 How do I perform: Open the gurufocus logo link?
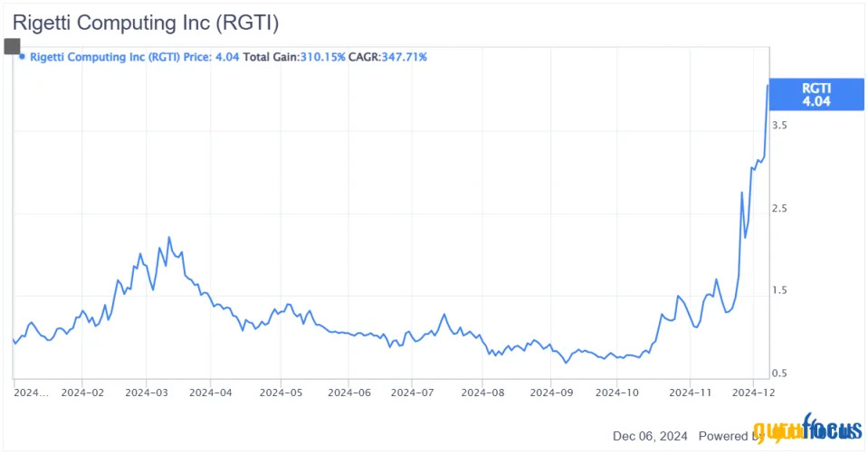[x=807, y=428]
